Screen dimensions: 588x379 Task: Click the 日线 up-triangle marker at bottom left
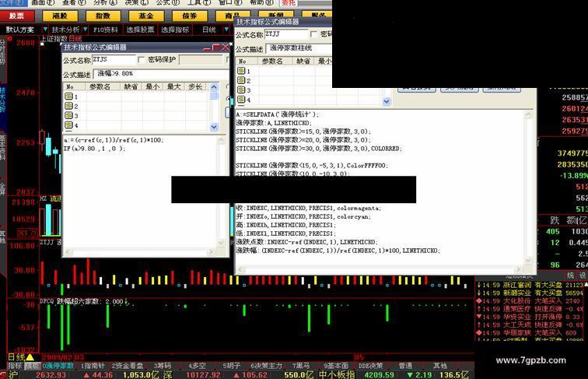click(x=30, y=357)
